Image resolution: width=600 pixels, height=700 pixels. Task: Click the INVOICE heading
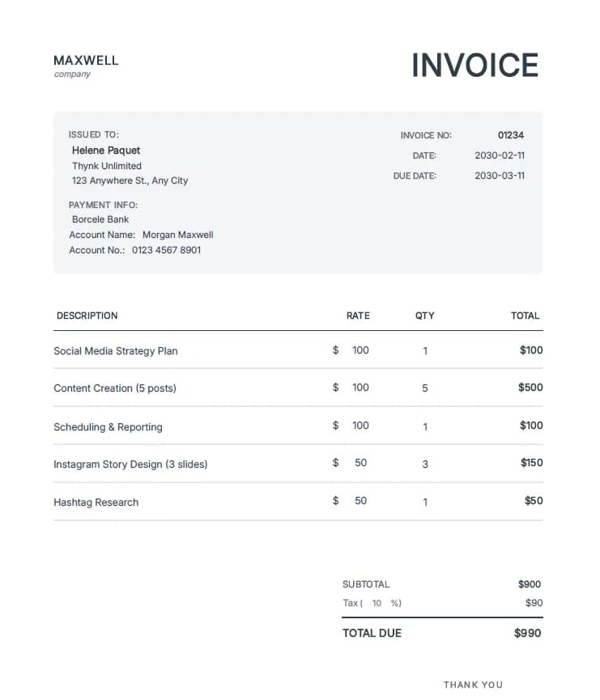tap(475, 66)
